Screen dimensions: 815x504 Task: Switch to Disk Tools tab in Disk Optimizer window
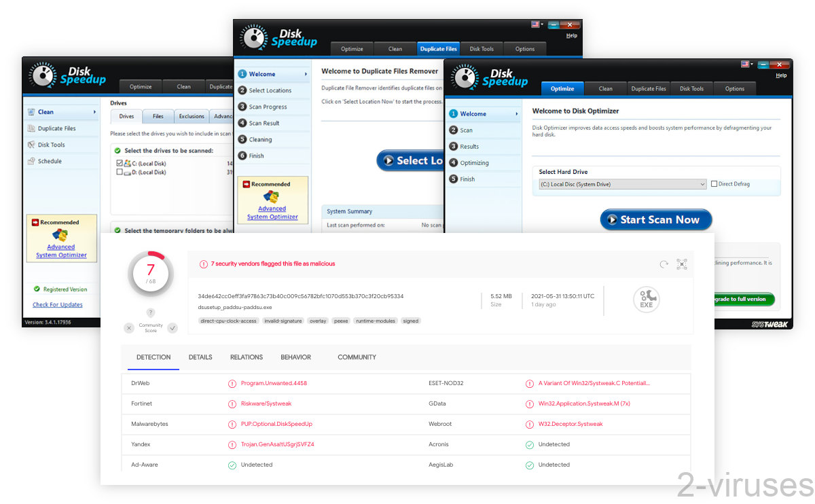tap(692, 89)
